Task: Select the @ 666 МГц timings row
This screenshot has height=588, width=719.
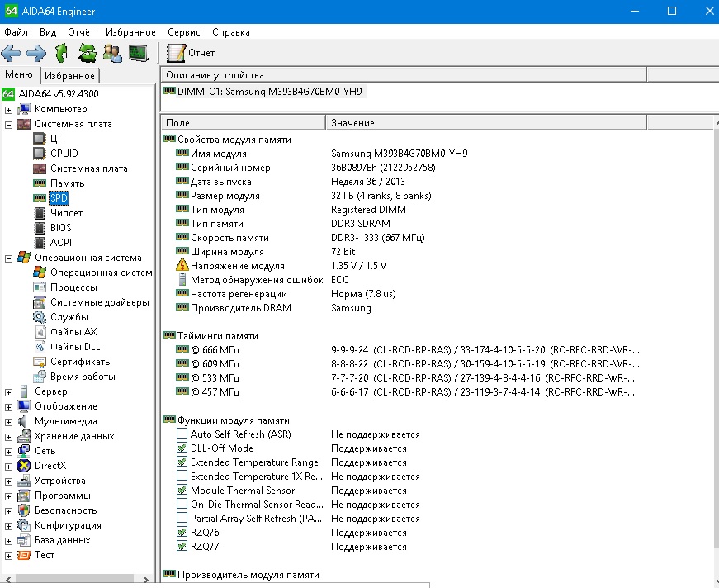Action: (408, 350)
